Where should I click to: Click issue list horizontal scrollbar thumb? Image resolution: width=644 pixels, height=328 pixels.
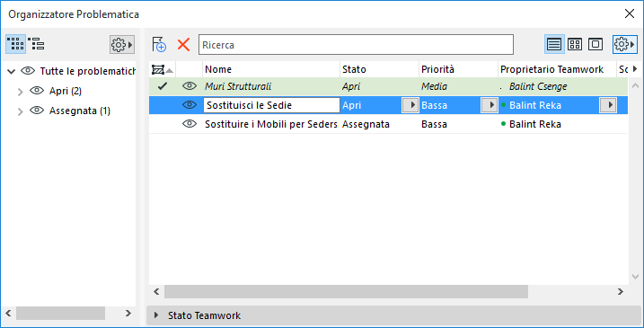click(x=346, y=292)
